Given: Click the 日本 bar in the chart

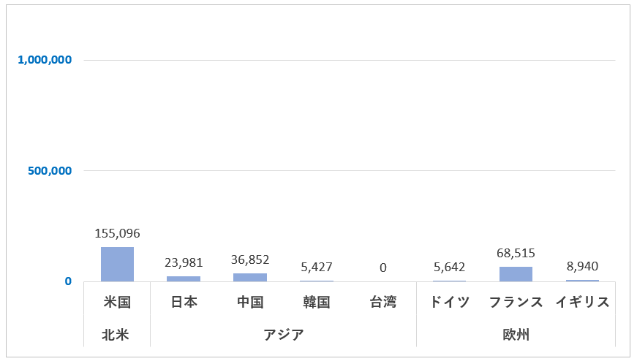Looking at the screenshot, I should pyautogui.click(x=184, y=278).
